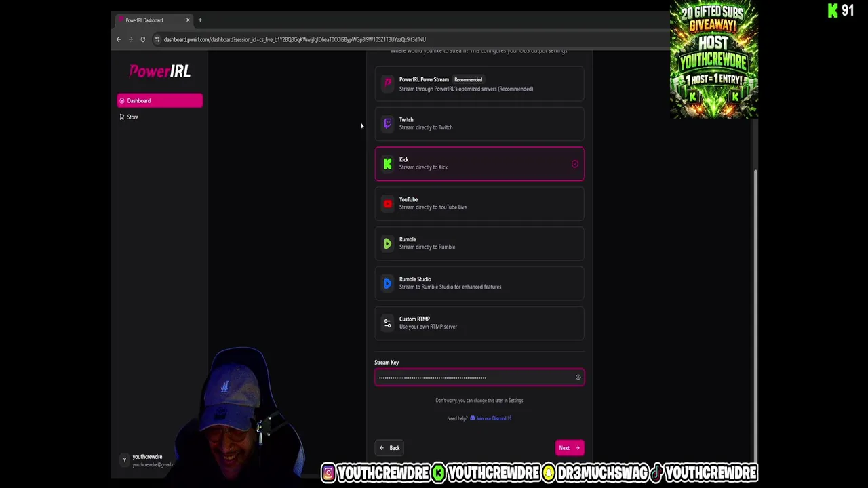The width and height of the screenshot is (868, 488).
Task: Open a new browser tab
Action: pos(200,20)
